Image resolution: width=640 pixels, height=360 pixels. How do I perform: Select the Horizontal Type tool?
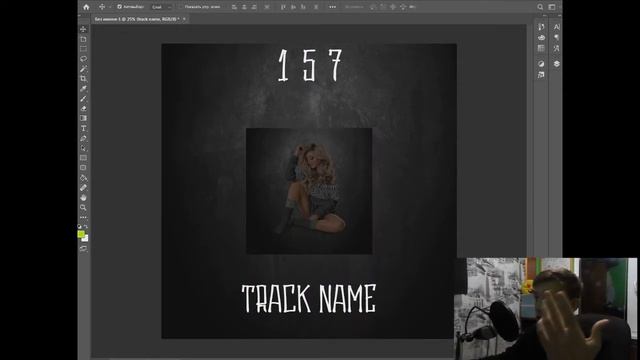(x=83, y=128)
